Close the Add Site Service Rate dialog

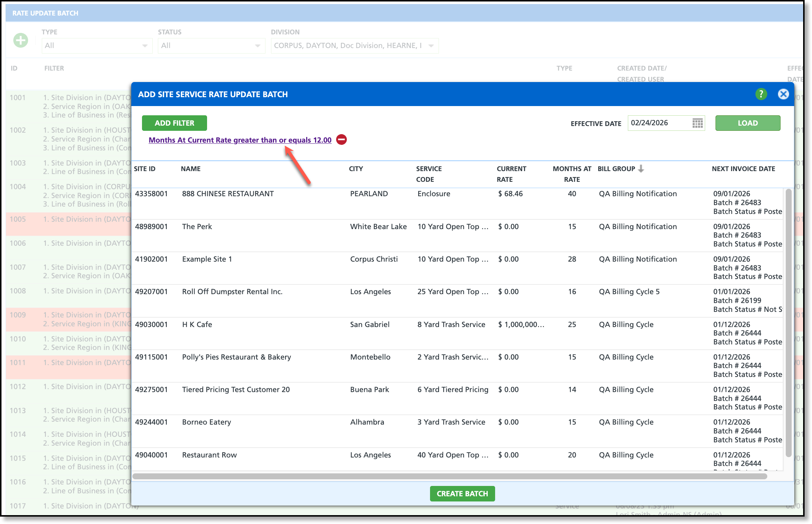(x=783, y=94)
